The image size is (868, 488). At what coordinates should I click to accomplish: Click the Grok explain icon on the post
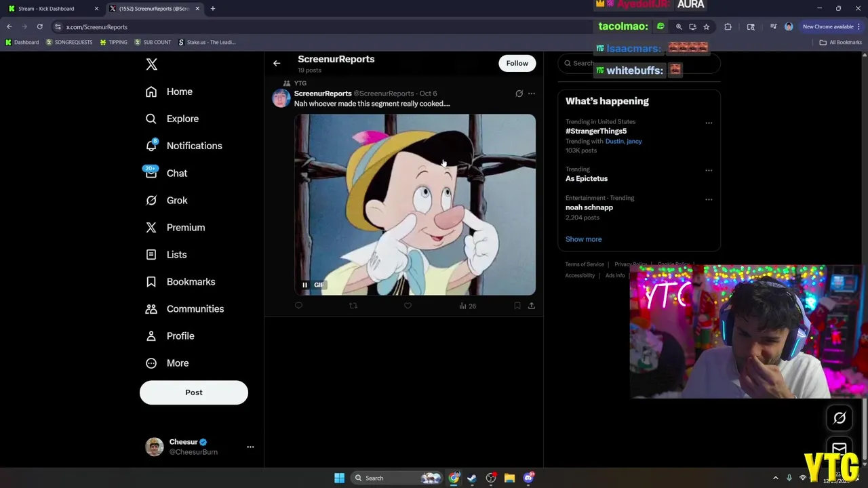tap(519, 94)
